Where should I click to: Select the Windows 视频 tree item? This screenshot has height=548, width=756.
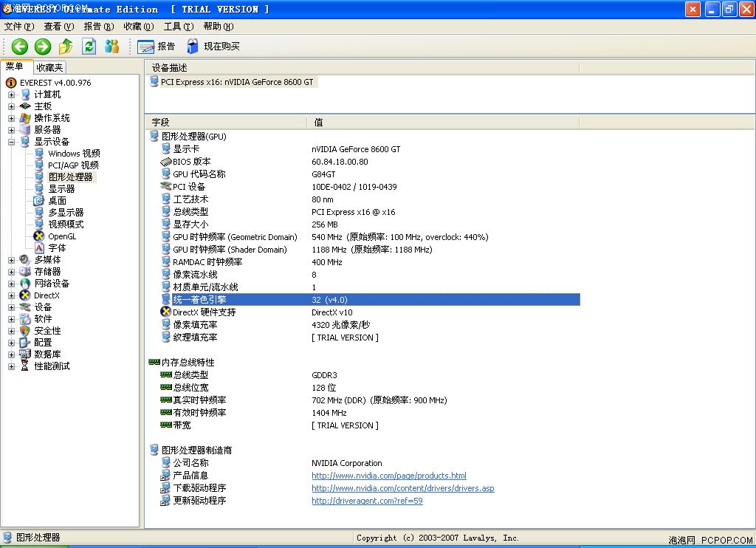click(x=75, y=154)
